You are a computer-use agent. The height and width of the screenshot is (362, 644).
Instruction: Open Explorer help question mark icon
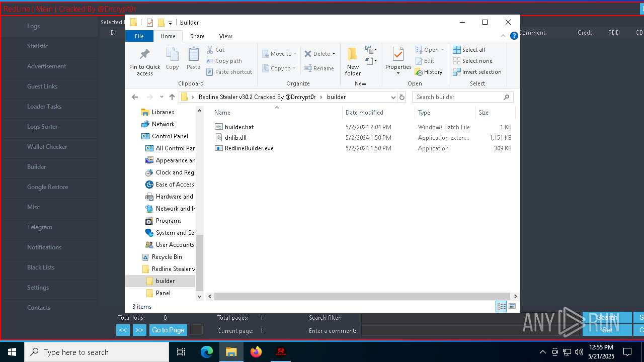point(514,36)
